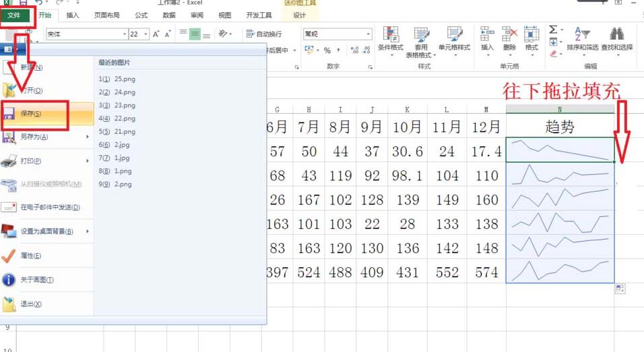Click the Conditional Formatting (条件格式) icon
Screen dimensions: 644x352
[390, 35]
